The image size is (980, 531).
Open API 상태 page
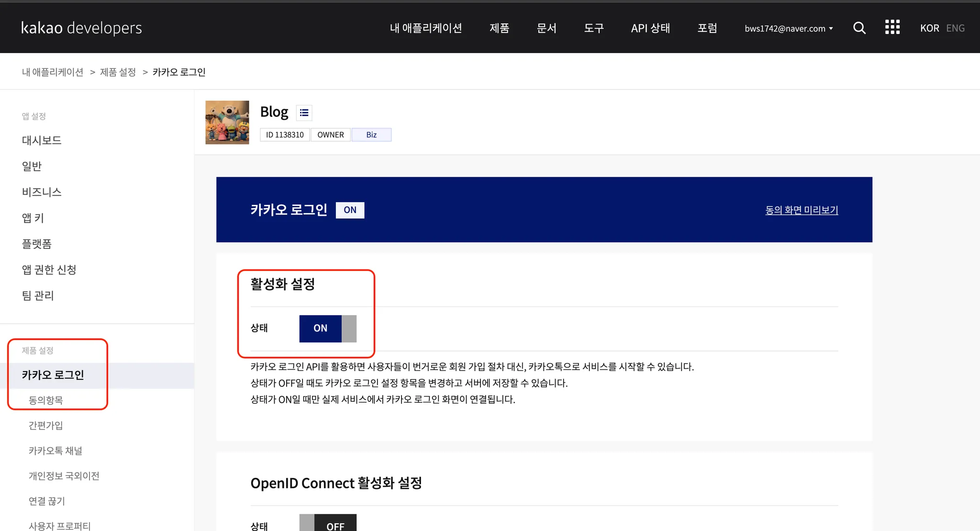coord(650,28)
